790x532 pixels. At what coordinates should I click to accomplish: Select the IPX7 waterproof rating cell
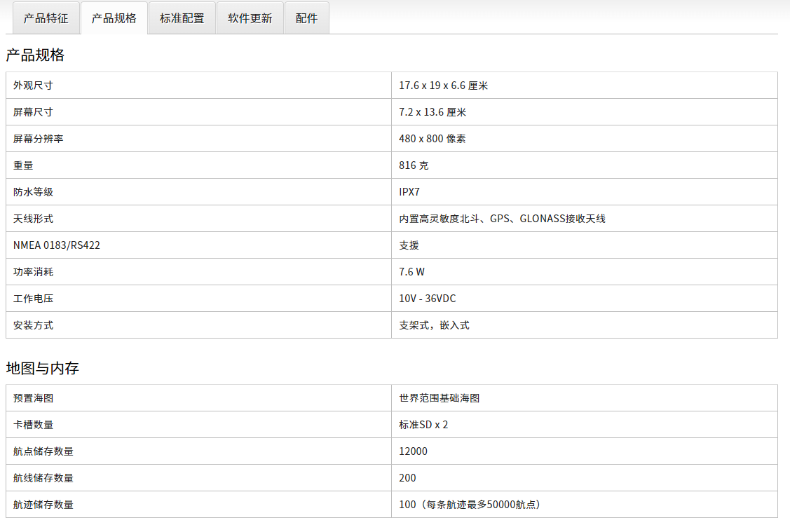coord(409,192)
